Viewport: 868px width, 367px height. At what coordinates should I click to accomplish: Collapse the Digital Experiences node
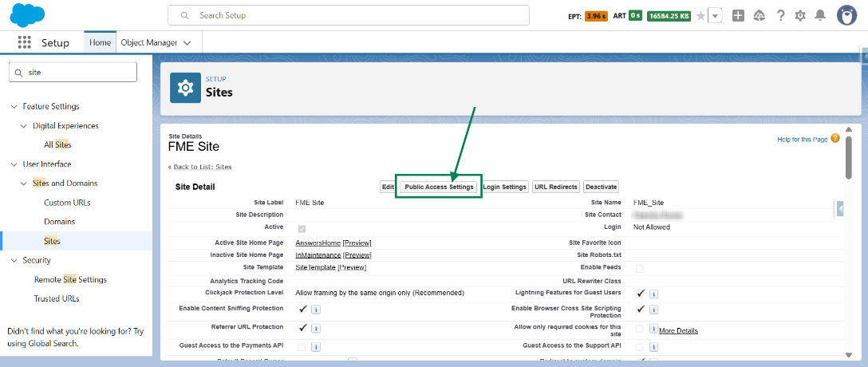[24, 125]
